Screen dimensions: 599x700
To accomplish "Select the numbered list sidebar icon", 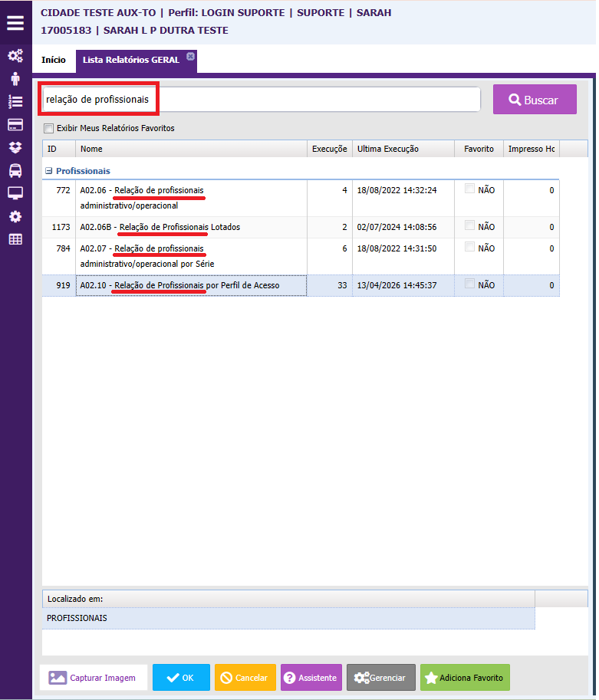I will pos(15,102).
